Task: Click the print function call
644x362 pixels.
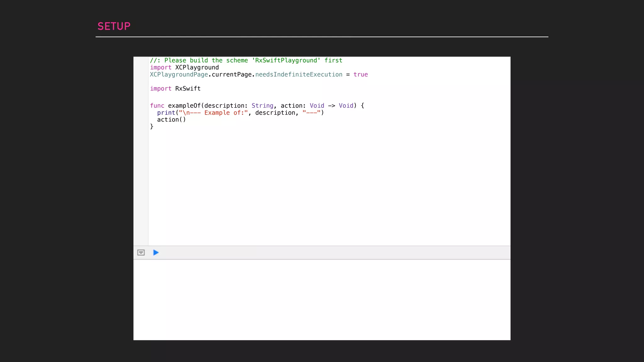Action: (166, 113)
